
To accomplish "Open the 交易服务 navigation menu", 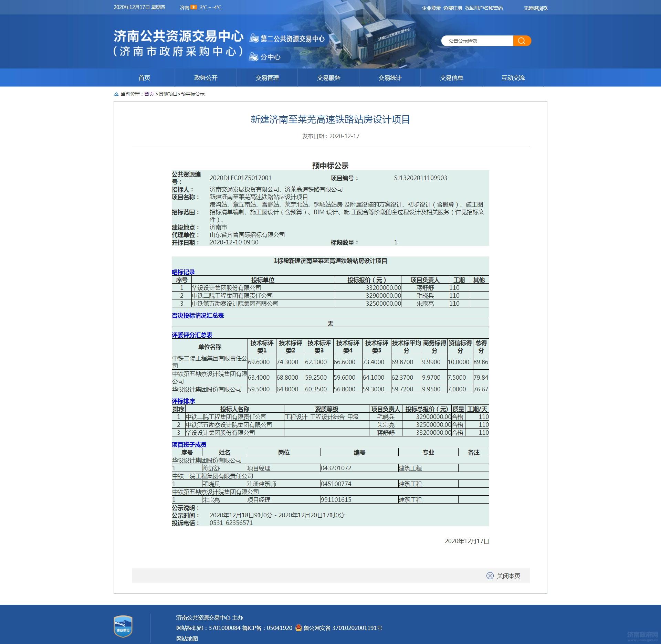I will point(328,78).
